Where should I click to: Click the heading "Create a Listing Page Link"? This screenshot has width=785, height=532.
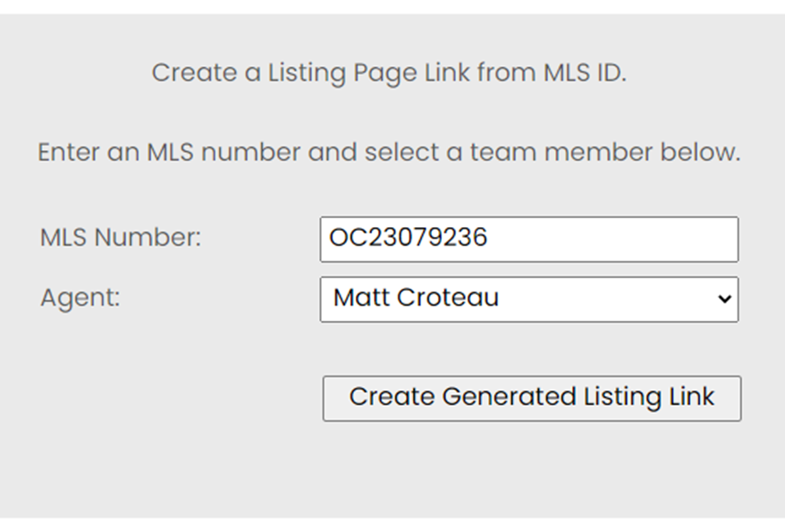tap(311, 73)
